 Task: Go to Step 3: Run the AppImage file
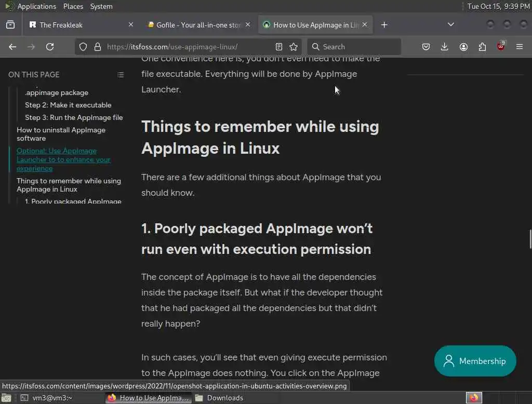(x=74, y=118)
